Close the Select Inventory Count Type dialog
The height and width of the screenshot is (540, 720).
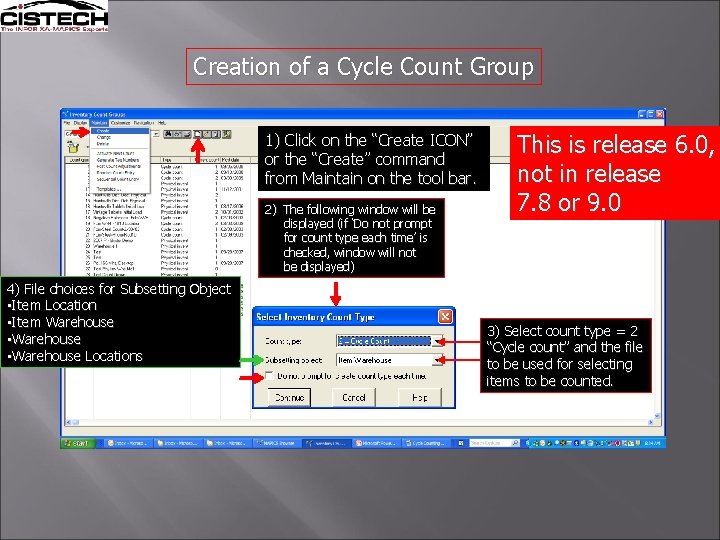pos(444,316)
